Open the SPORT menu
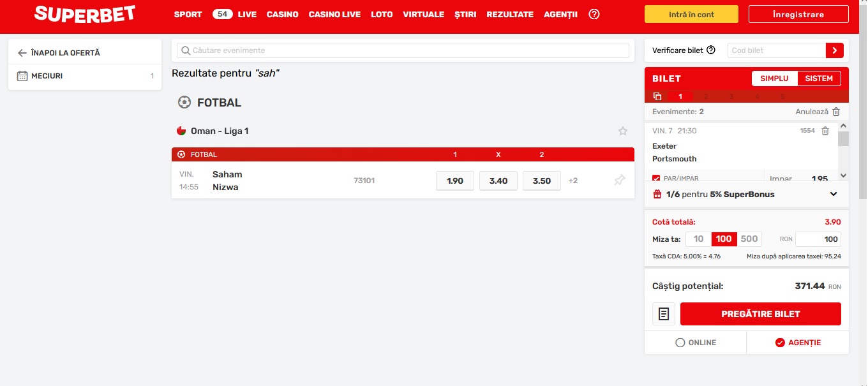The width and height of the screenshot is (868, 386). (x=188, y=15)
